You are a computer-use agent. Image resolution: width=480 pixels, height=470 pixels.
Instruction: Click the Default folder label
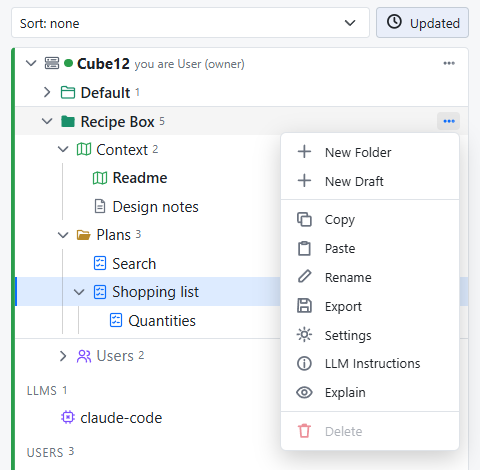(105, 93)
